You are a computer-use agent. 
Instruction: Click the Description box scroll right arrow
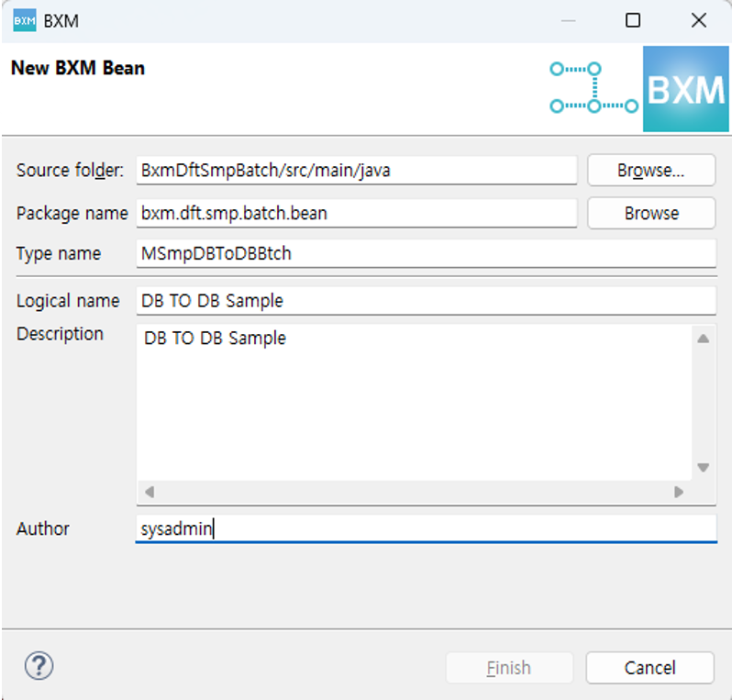point(679,492)
